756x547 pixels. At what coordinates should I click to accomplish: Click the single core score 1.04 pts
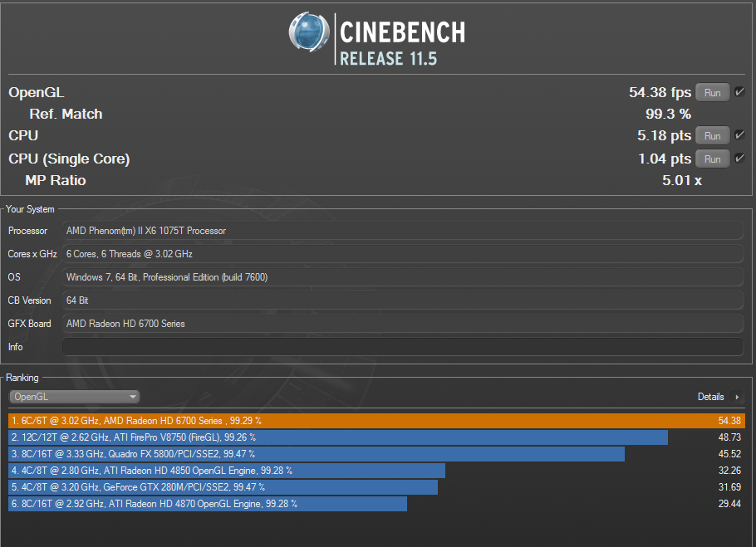point(665,159)
